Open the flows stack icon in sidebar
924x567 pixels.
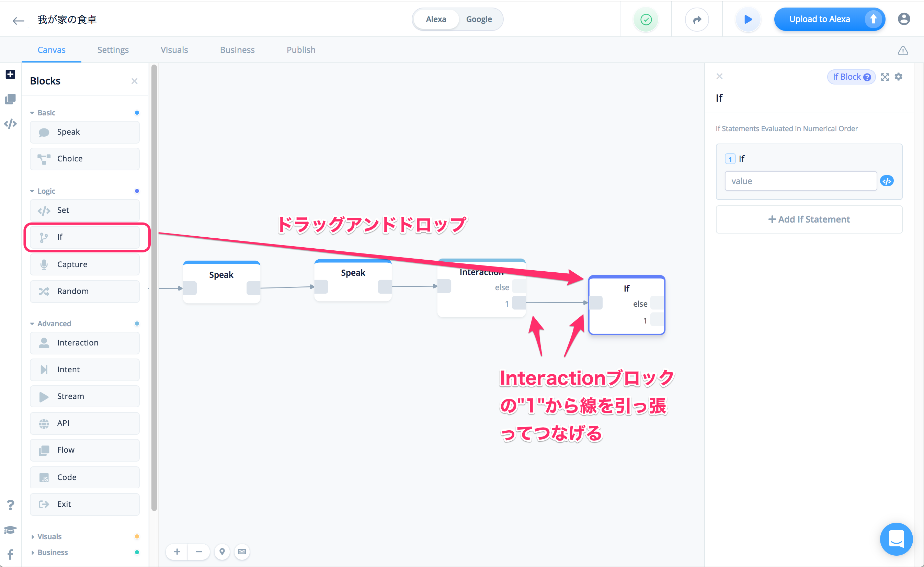tap(11, 99)
